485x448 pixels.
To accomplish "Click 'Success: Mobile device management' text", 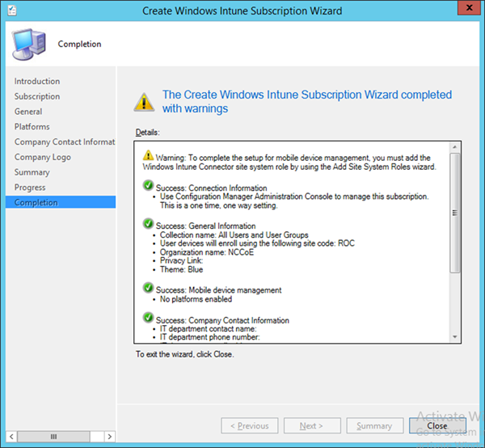I will 219,290.
